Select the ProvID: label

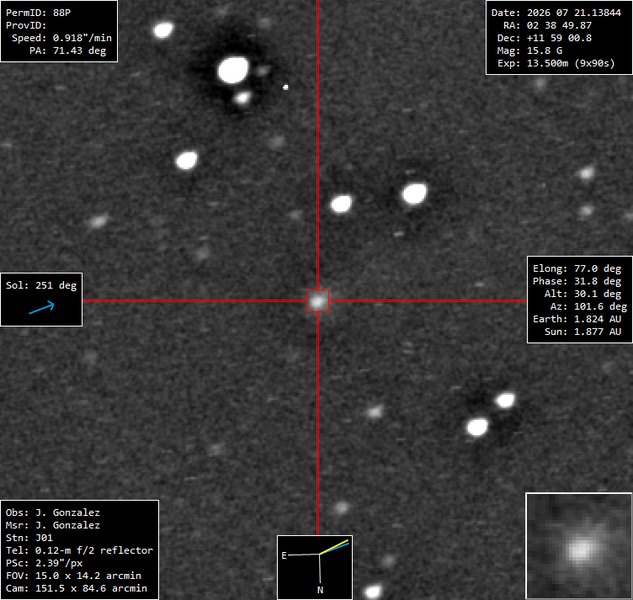pos(26,25)
